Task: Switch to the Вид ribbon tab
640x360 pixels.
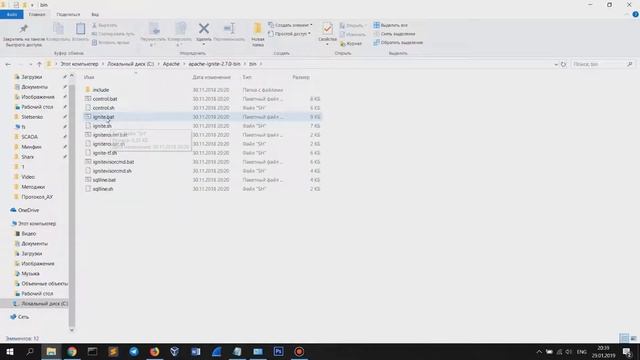Action: [95, 15]
